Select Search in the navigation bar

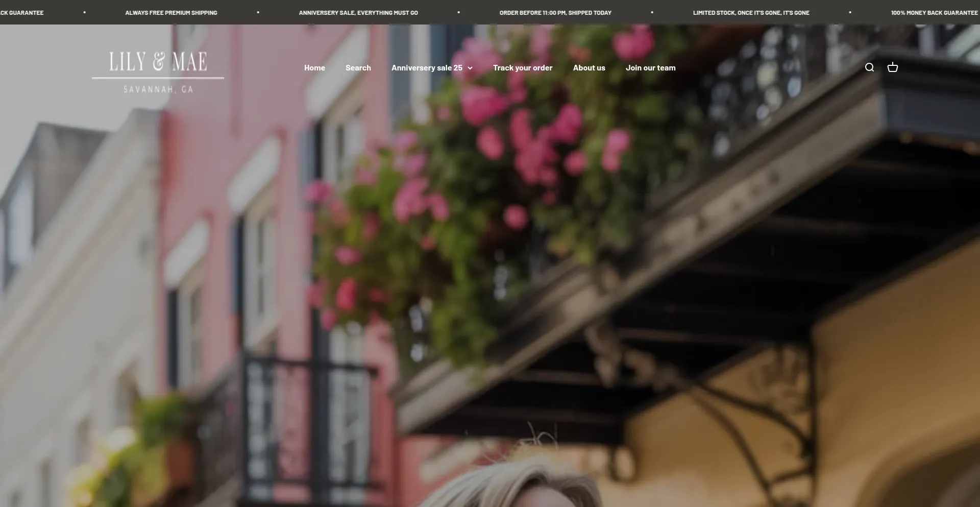point(358,68)
